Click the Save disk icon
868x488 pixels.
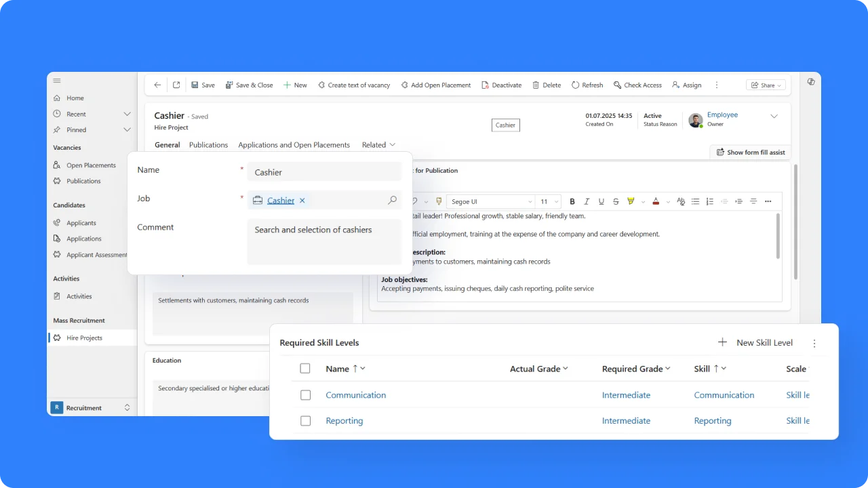195,85
